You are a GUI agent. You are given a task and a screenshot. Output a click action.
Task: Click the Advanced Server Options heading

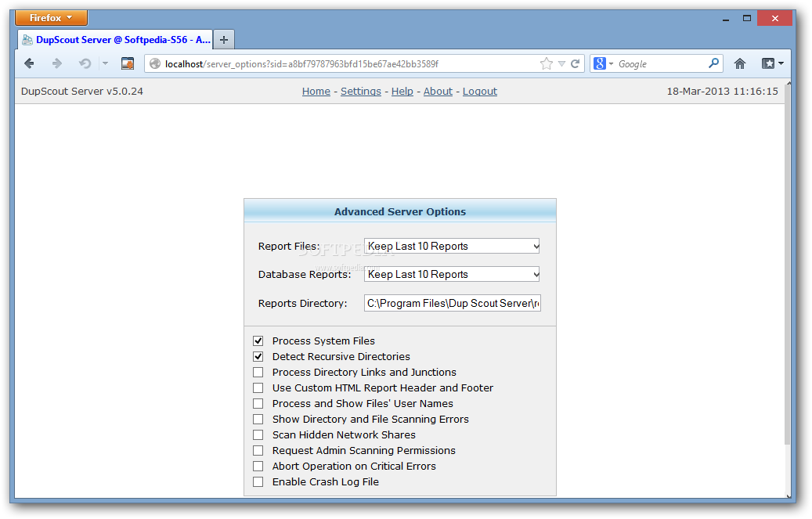coord(400,211)
